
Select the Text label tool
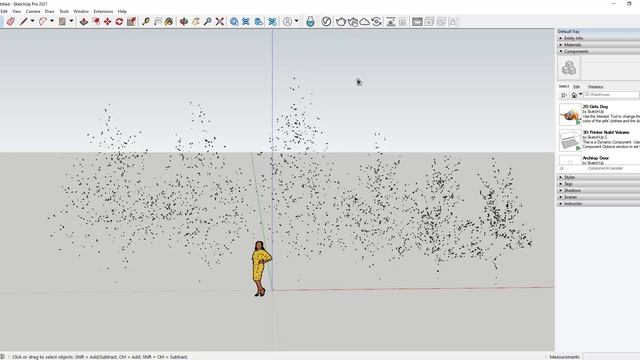pos(158,22)
